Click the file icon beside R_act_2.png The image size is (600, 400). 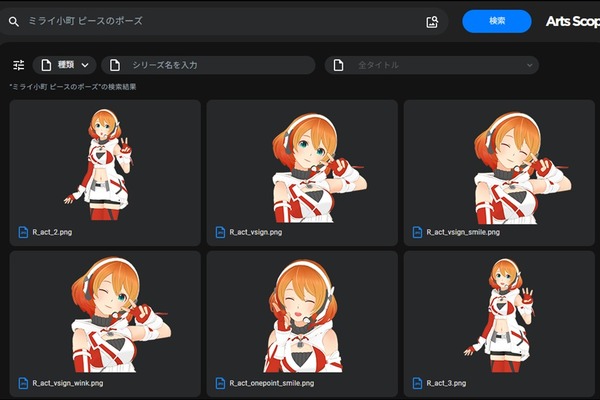point(23,232)
